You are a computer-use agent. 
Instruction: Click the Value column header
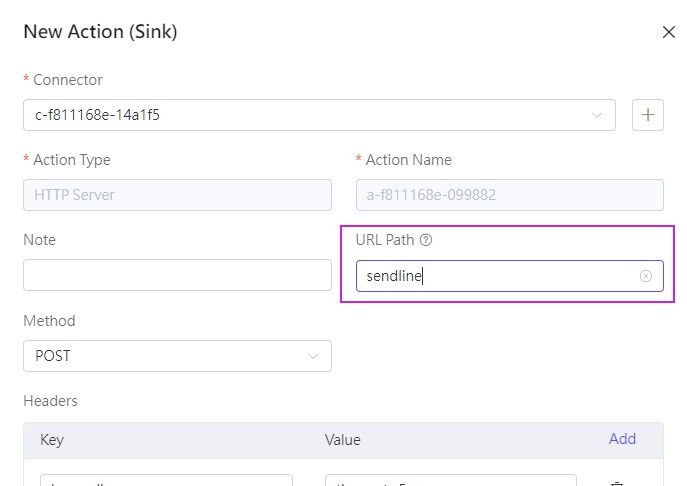coord(343,440)
